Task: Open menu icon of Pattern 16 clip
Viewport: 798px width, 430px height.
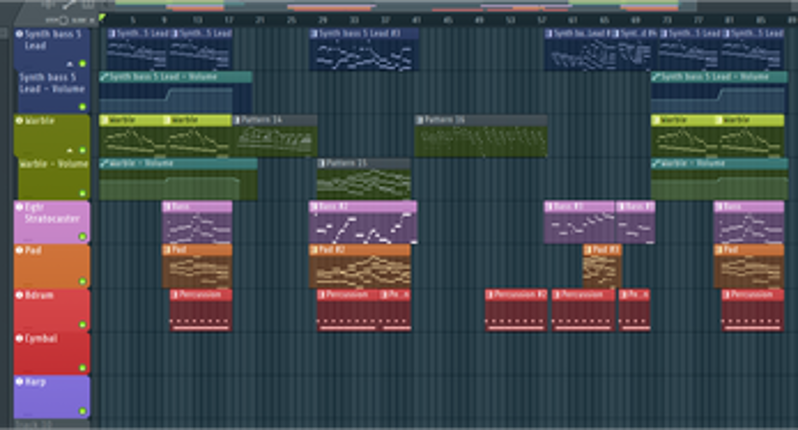Action: click(x=419, y=121)
